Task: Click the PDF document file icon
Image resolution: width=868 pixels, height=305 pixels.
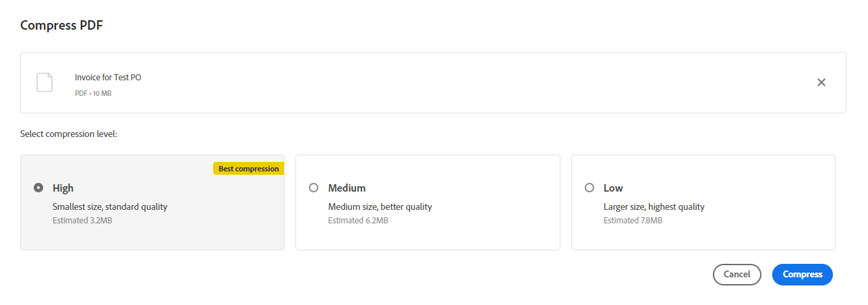Action: tap(44, 82)
